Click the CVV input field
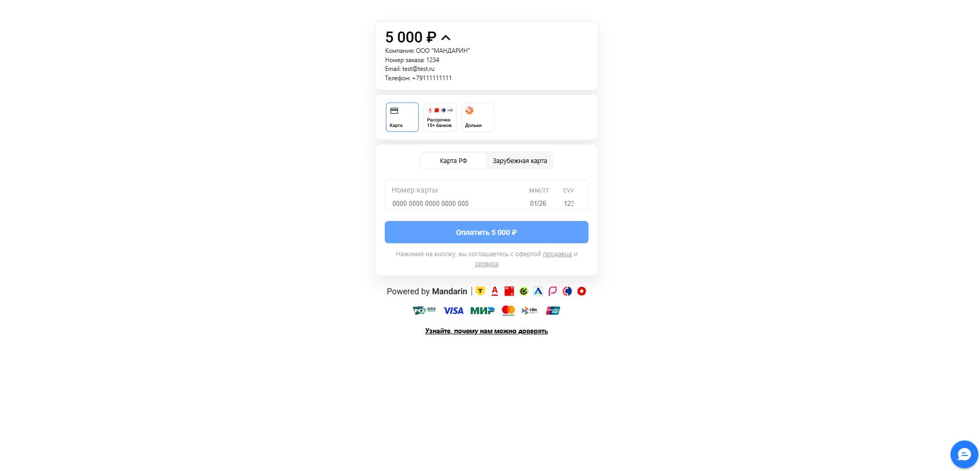Image resolution: width=980 pixels, height=471 pixels. [569, 203]
